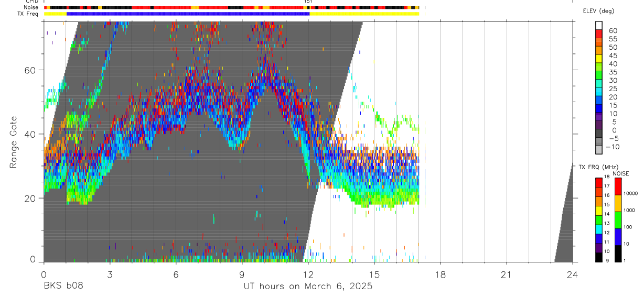
Task: Click the 'BKS b08' radar beam label
Action: click(63, 287)
